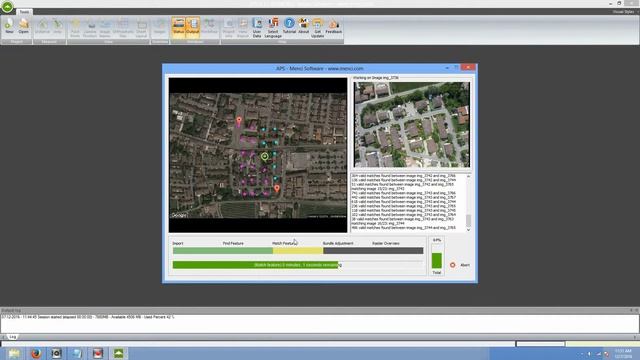This screenshot has height=360, width=640.
Task: Select the Log tab at bottom
Action: click(13, 337)
